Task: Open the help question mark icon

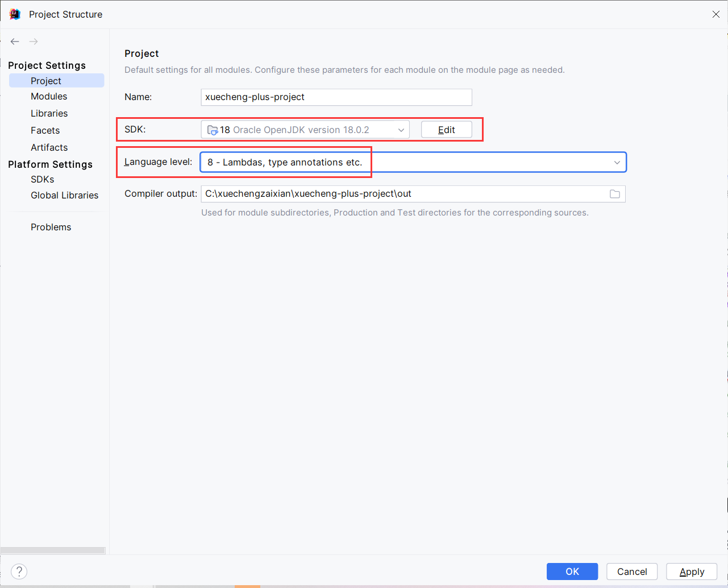Action: pos(19,572)
